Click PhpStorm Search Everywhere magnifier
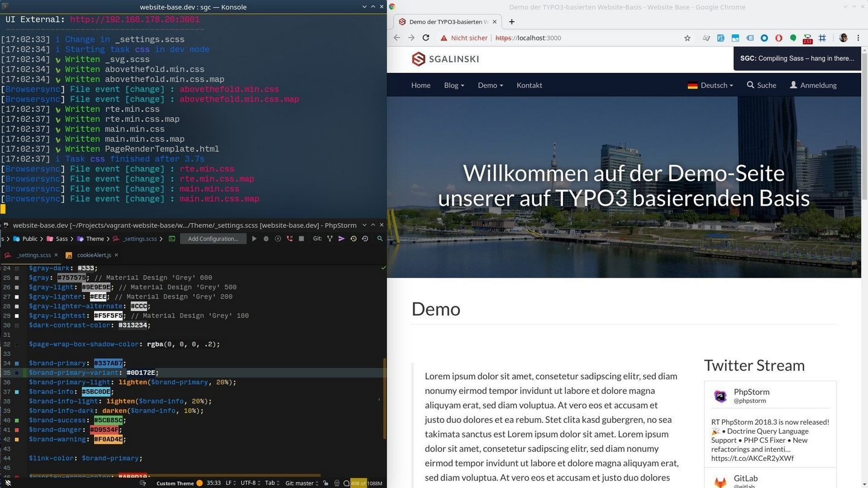The height and width of the screenshot is (488, 868). click(380, 238)
